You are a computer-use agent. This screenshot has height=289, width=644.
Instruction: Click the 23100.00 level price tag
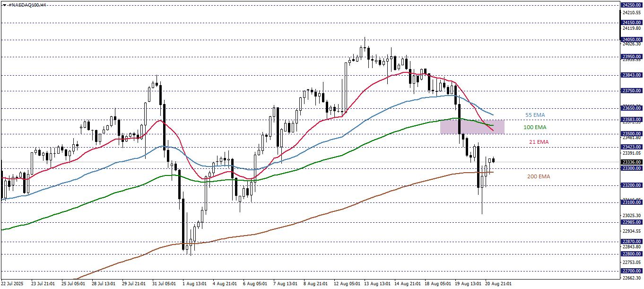coord(631,202)
